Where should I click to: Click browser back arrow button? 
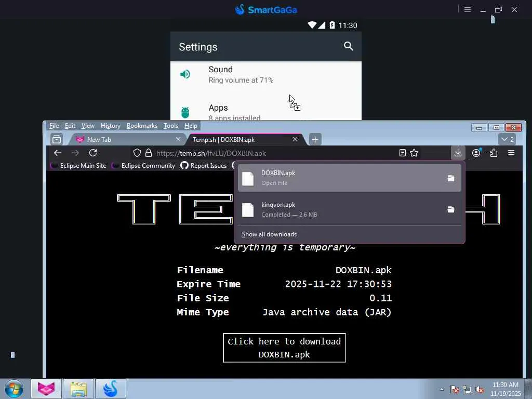click(x=58, y=153)
